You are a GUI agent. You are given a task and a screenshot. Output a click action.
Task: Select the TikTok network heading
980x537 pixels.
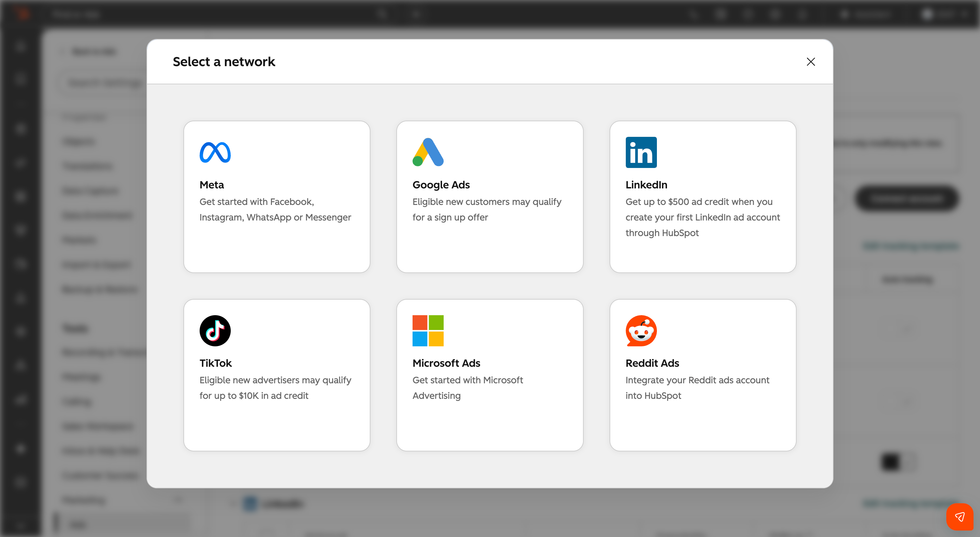215,363
